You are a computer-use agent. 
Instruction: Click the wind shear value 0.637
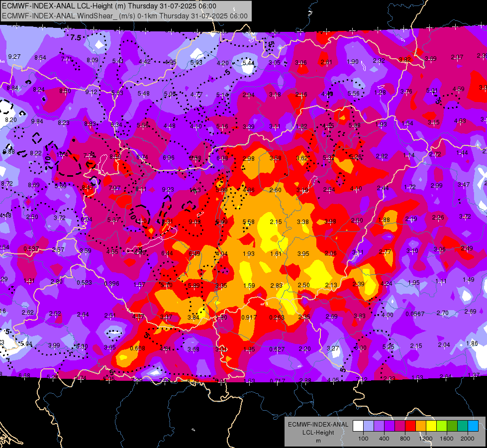pos(31,249)
